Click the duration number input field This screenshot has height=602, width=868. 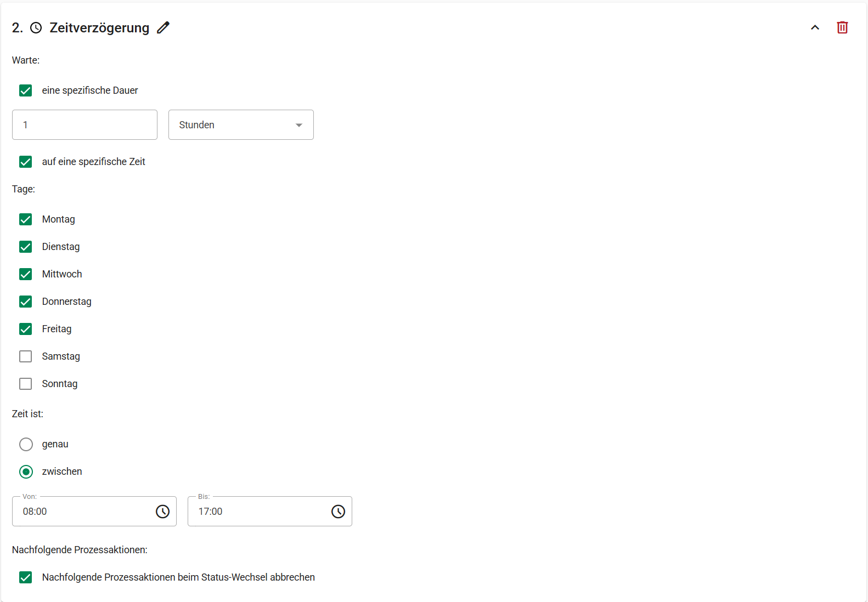tap(84, 125)
